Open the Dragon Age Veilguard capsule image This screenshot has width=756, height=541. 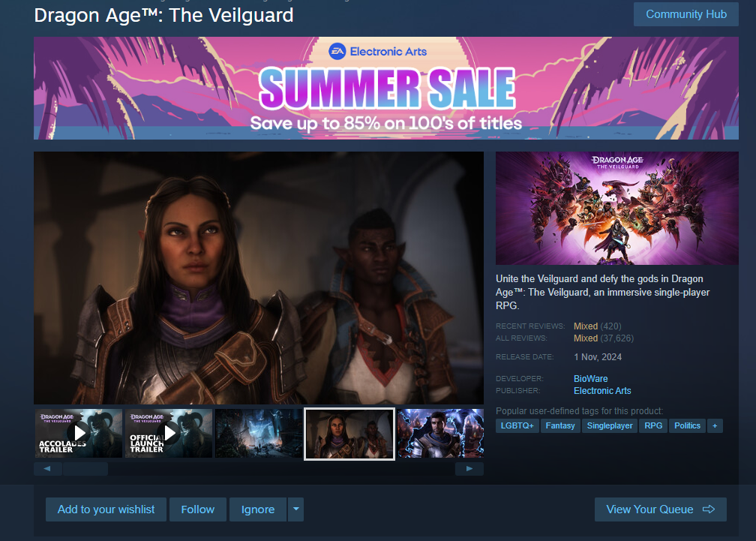point(617,209)
